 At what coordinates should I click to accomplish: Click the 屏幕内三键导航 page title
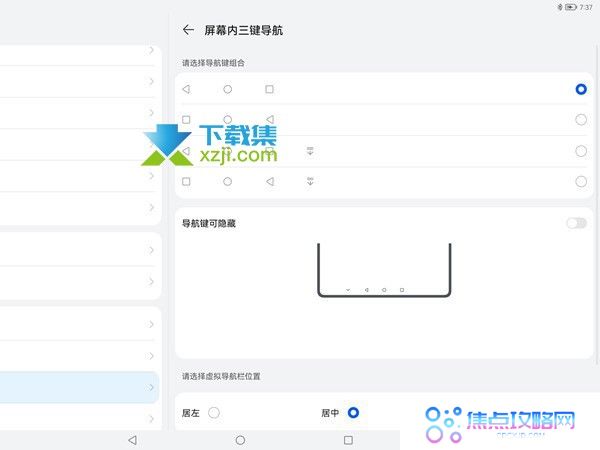(244, 30)
